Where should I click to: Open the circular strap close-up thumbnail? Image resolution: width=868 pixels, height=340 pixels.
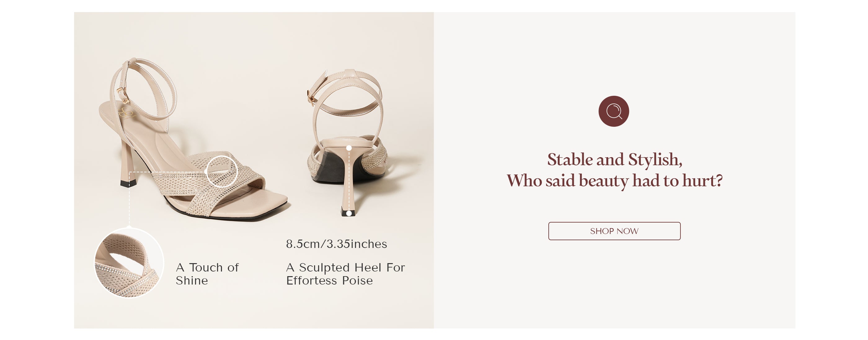[129, 263]
